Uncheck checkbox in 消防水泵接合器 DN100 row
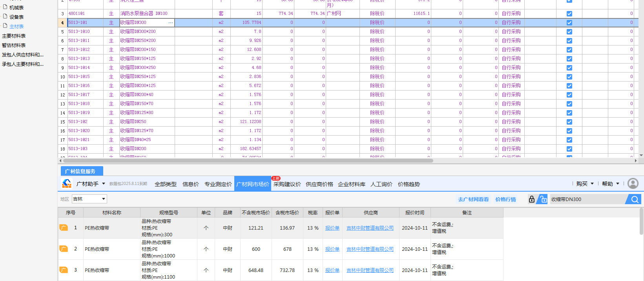The height and width of the screenshot is (281, 644). [x=569, y=14]
